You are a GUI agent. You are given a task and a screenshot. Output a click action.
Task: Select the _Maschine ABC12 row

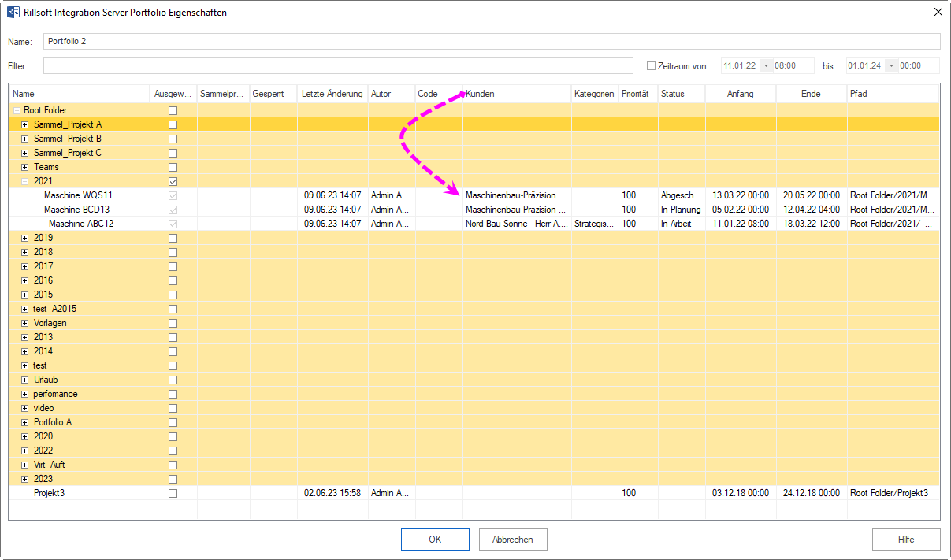pyautogui.click(x=474, y=224)
